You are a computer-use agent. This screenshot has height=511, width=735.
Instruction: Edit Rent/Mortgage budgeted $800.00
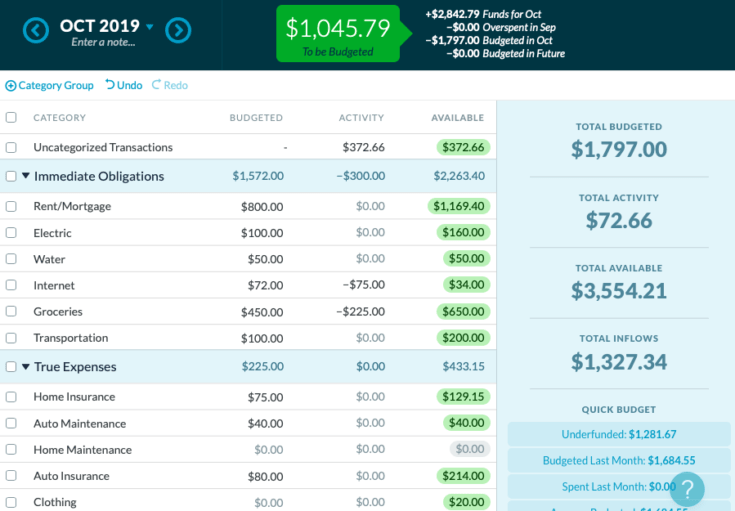pos(262,207)
